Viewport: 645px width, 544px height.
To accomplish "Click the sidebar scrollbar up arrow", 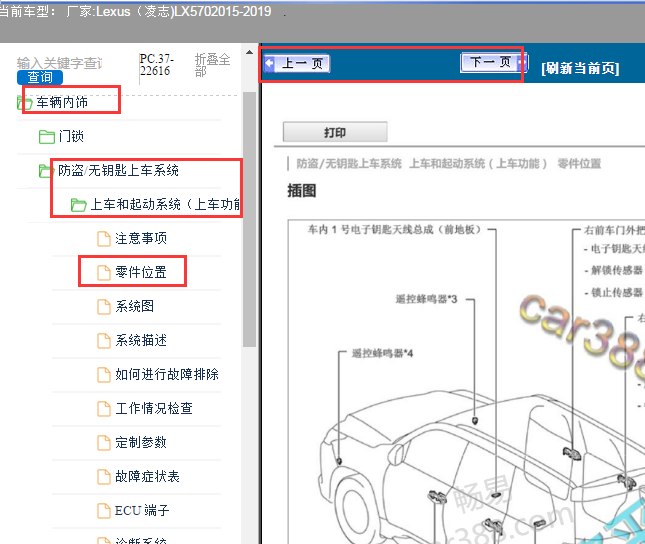I will tap(249, 52).
